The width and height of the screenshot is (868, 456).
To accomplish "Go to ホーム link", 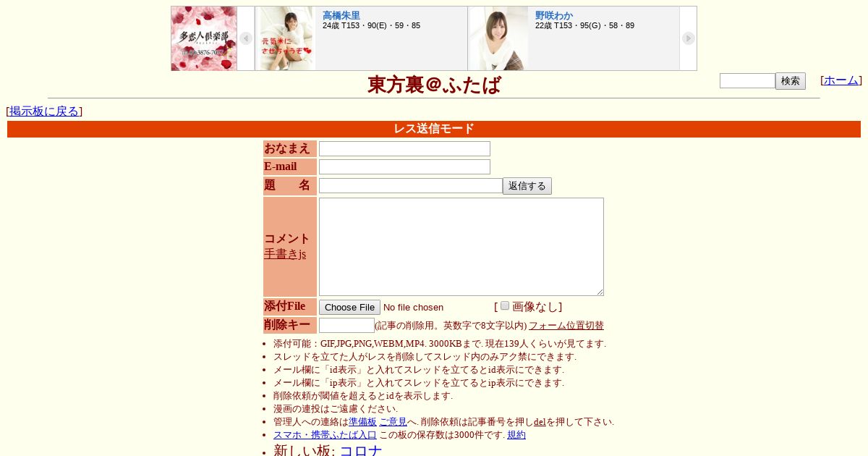I will pyautogui.click(x=841, y=80).
